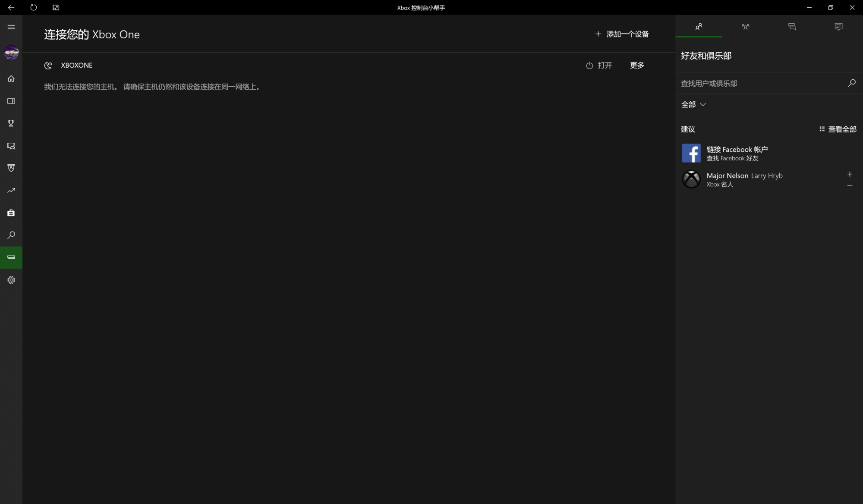Image resolution: width=863 pixels, height=504 pixels.
Task: Open the hamburger navigation menu
Action: (11, 27)
